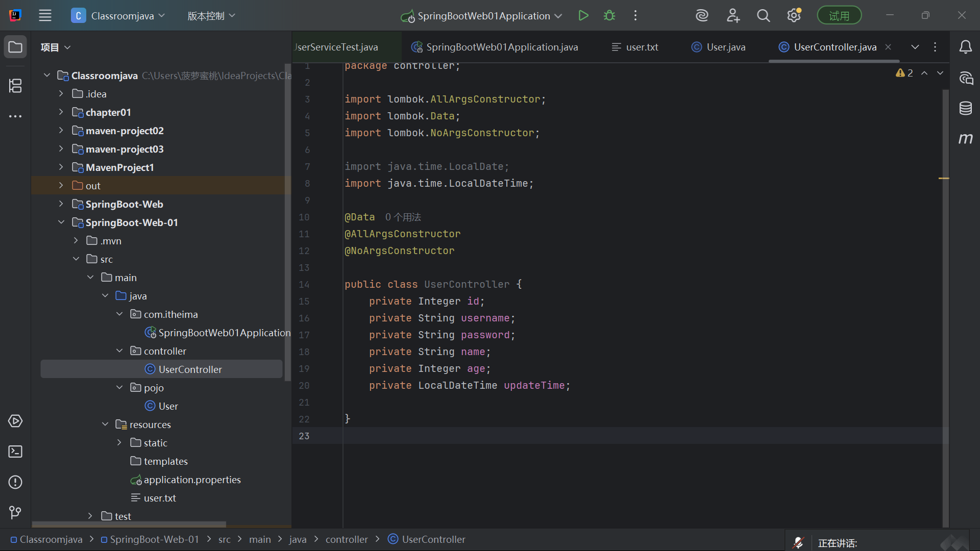Switch to the user.txt editor tab
The image size is (980, 551).
635,47
